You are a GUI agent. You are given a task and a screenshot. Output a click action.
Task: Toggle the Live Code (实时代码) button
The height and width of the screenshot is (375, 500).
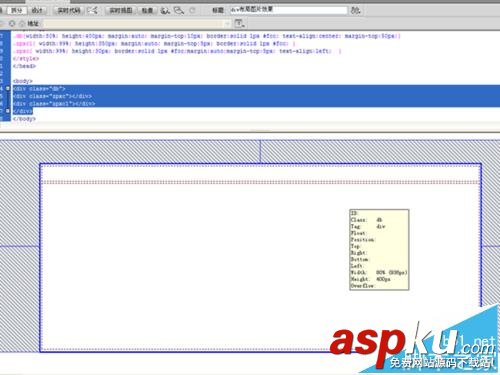pyautogui.click(x=69, y=10)
